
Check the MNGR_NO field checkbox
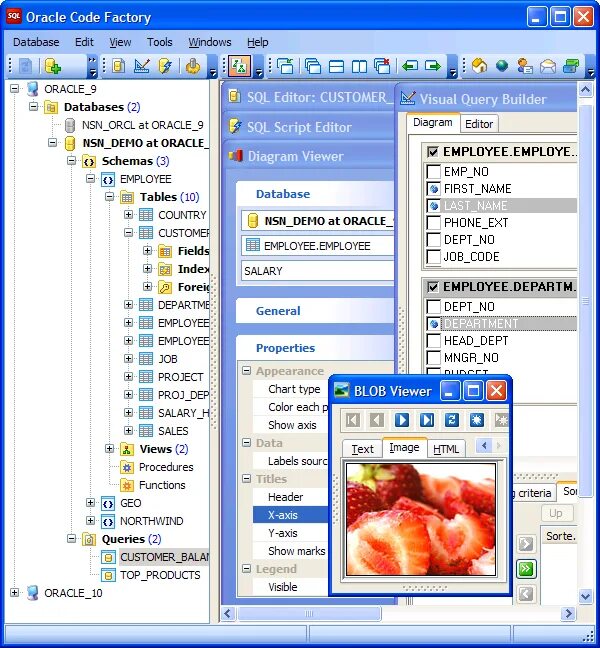[x=433, y=357]
